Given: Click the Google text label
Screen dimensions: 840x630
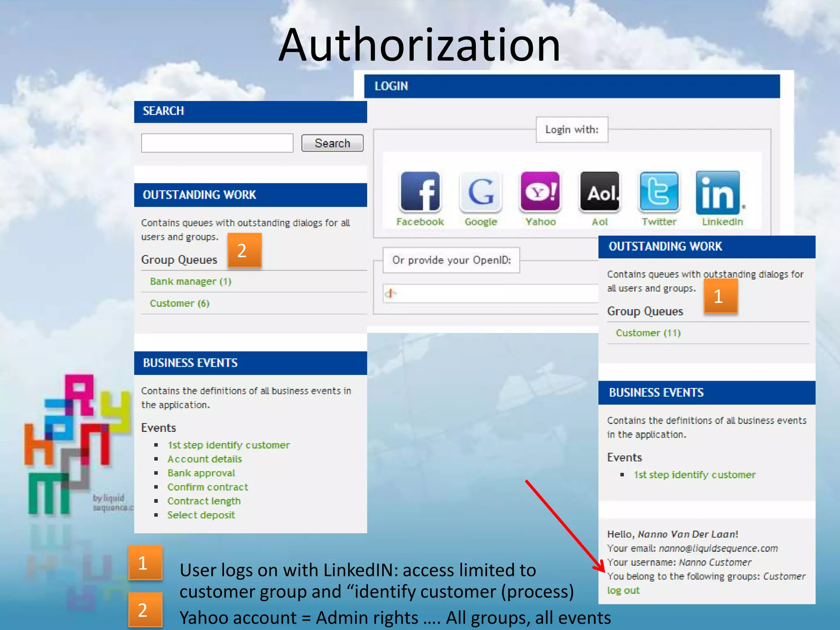Looking at the screenshot, I should point(481,222).
